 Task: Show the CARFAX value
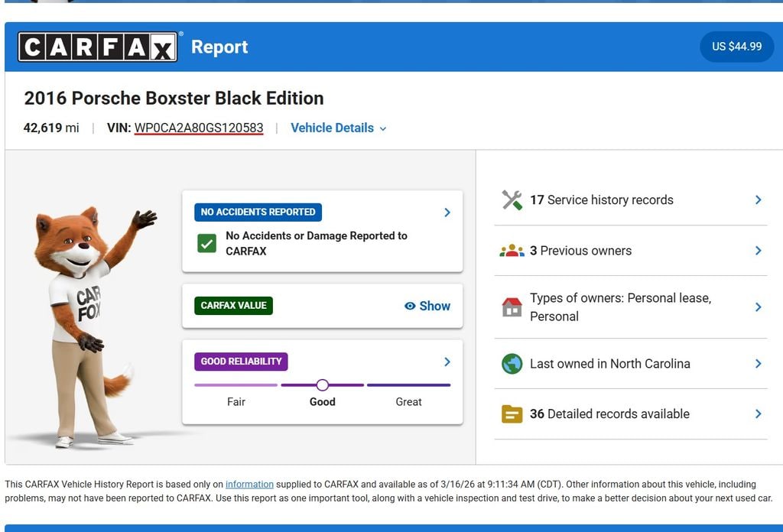click(x=427, y=306)
